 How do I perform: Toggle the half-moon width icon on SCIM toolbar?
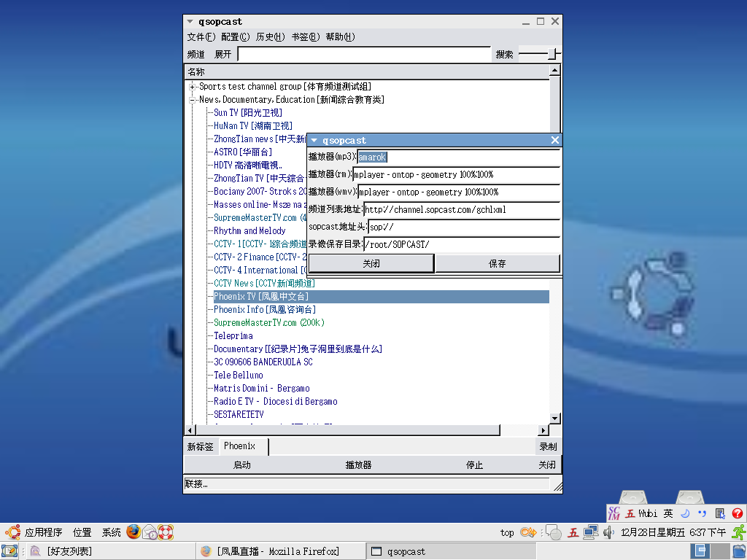click(686, 513)
